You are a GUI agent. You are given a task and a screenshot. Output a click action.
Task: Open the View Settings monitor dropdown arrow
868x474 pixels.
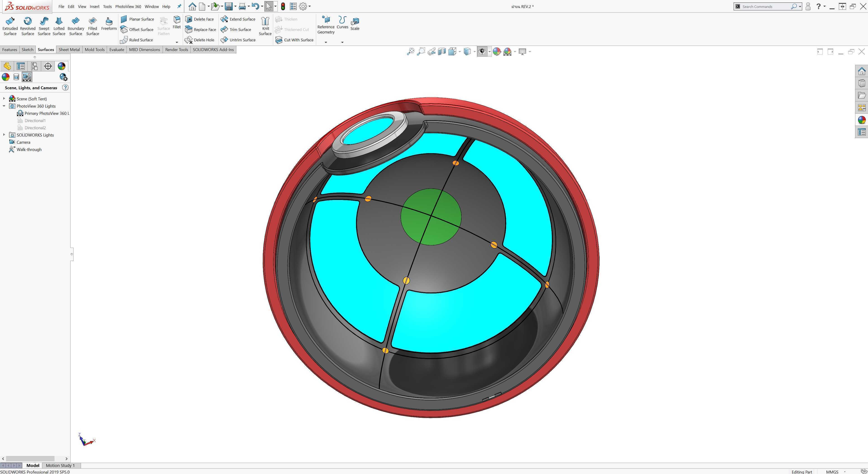pyautogui.click(x=530, y=52)
